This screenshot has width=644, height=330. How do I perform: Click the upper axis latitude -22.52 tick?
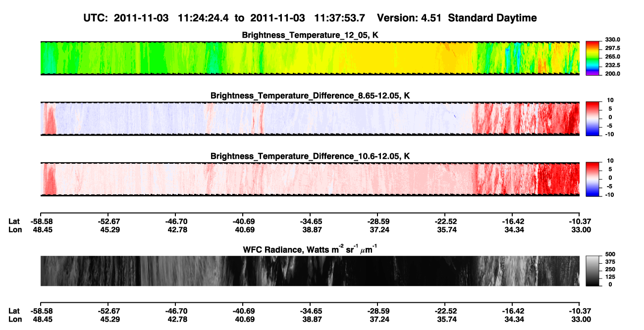[445, 222]
